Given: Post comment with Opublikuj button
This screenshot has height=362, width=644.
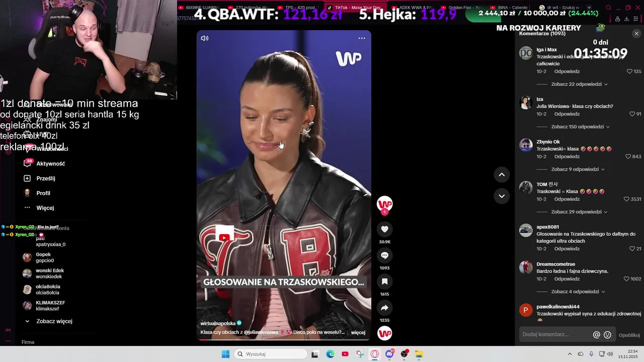Looking at the screenshot, I should [x=629, y=335].
